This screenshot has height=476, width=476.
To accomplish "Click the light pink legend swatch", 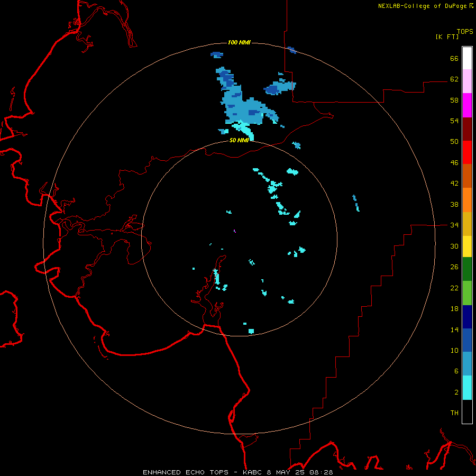I will [x=467, y=81].
